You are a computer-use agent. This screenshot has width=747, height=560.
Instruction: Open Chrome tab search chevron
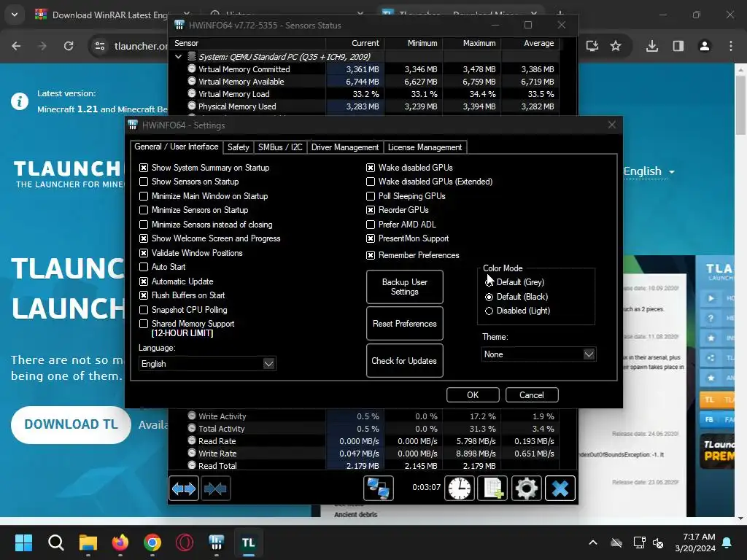[x=15, y=15]
